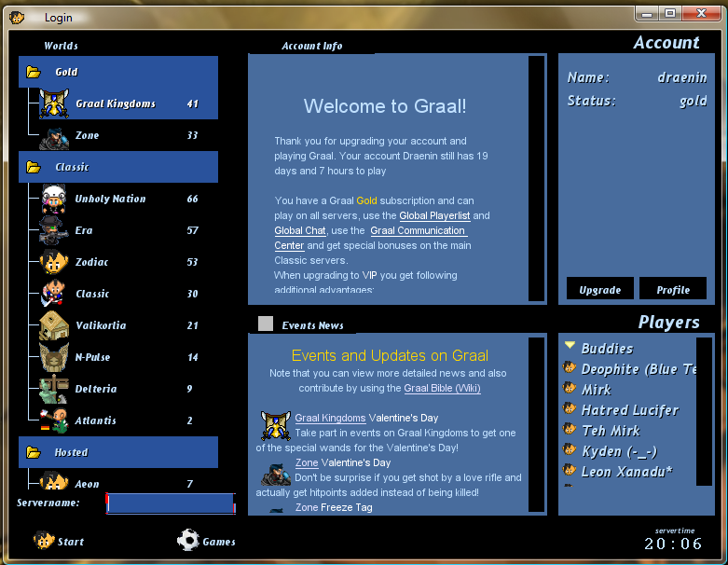The image size is (728, 565).
Task: Click the Login window title icon
Action: coord(17,18)
